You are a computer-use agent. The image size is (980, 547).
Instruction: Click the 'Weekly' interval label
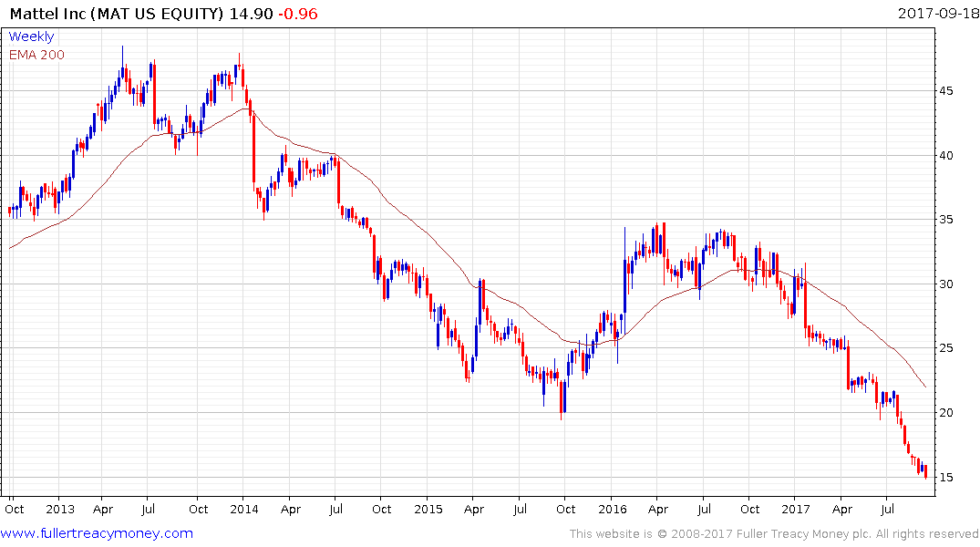pyautogui.click(x=31, y=36)
